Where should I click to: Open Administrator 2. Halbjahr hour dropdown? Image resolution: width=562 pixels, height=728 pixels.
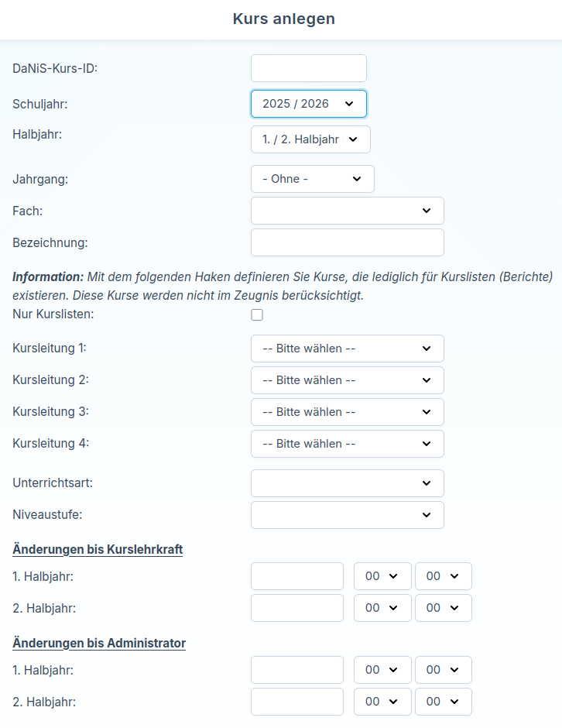[382, 702]
